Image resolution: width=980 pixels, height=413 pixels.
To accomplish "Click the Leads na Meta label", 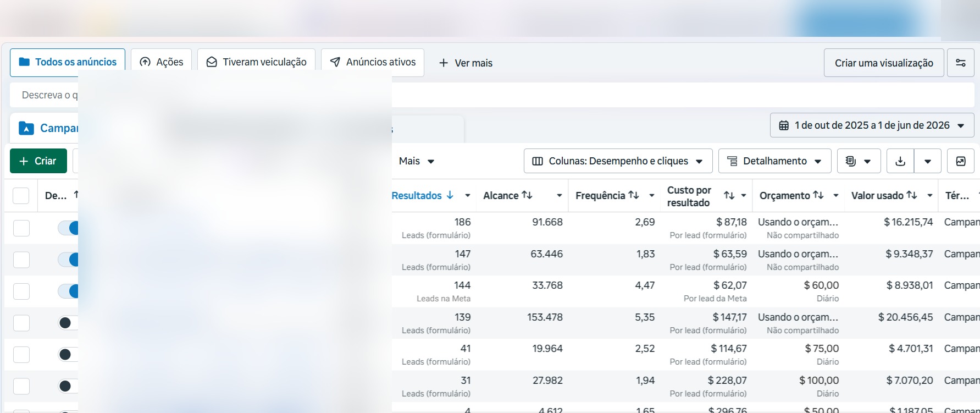I will point(444,299).
